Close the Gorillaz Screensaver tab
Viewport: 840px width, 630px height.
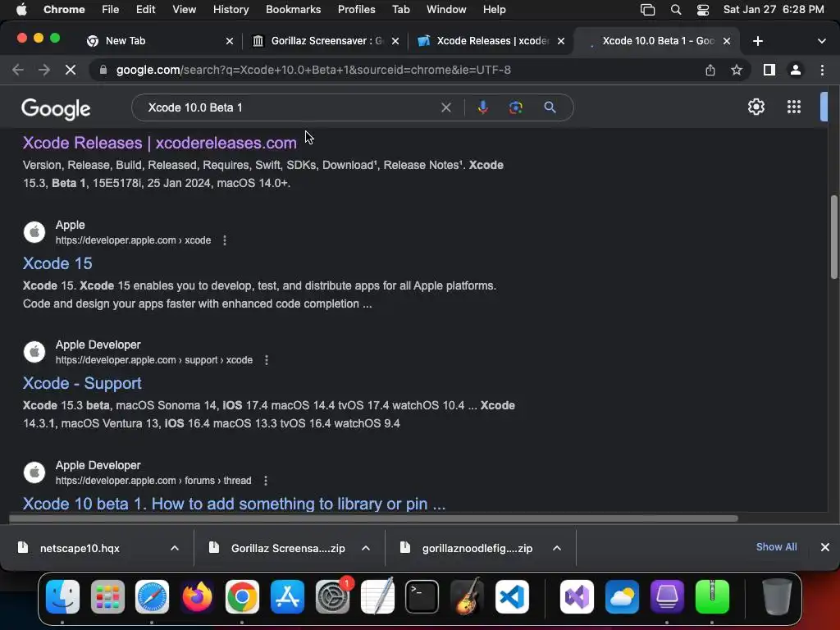[x=395, y=41]
